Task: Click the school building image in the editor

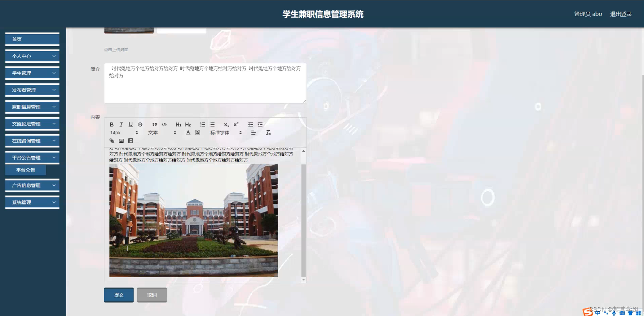Action: [x=194, y=220]
